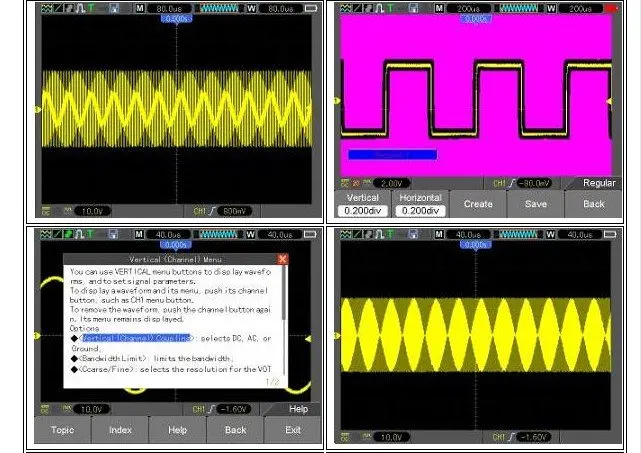Open the Bandwidth Limit help link
641x453 pixels.
112,359
